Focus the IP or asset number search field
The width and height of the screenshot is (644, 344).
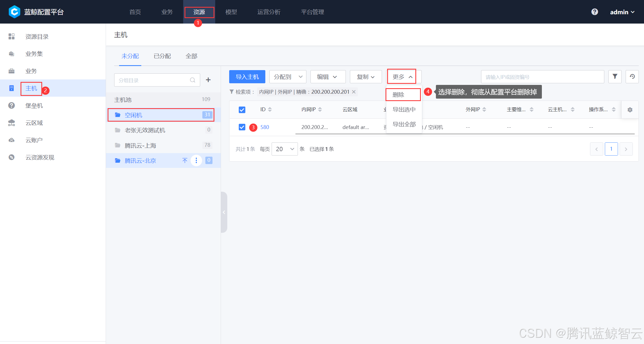[542, 77]
